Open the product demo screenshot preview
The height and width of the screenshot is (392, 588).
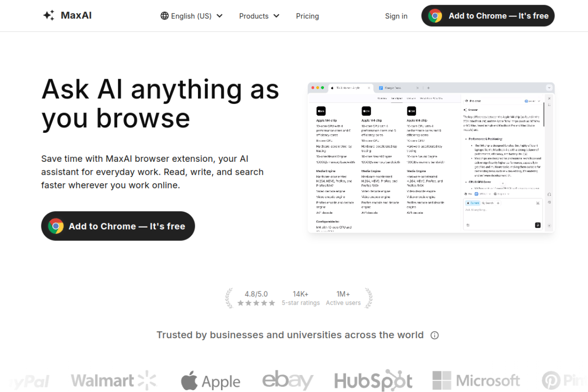coord(431,158)
